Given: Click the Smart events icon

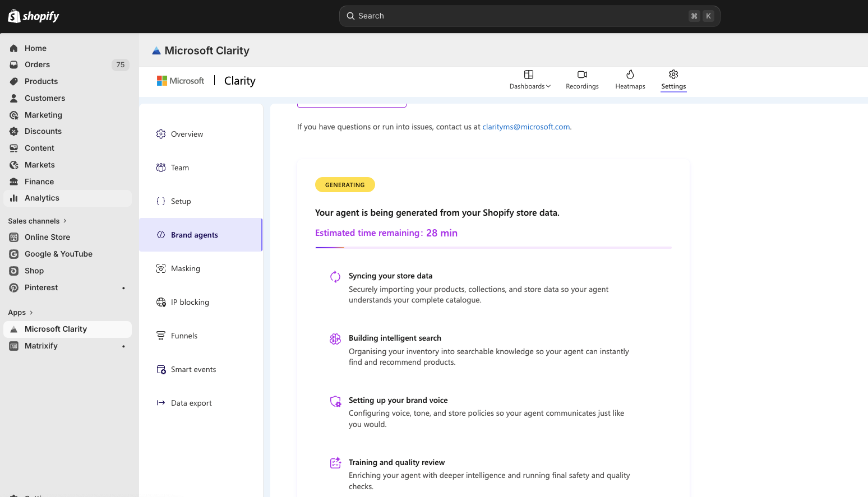Looking at the screenshot, I should tap(161, 369).
